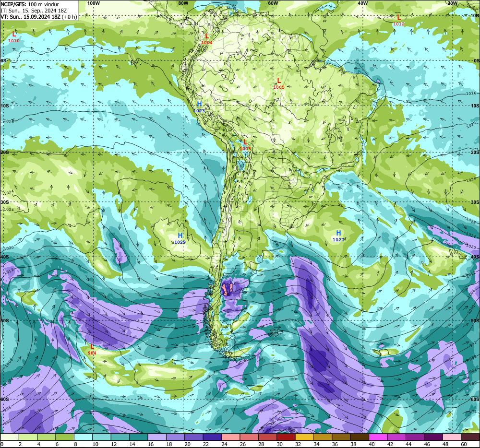Pick the yellow 32–34 legend swatch
This screenshot has height=448, width=480.
click(x=305, y=437)
